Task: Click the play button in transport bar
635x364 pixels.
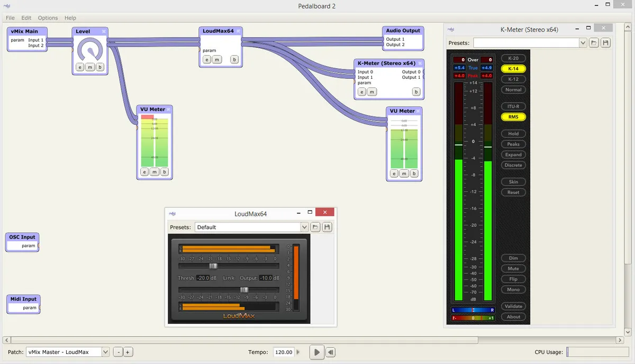Action: 316,352
